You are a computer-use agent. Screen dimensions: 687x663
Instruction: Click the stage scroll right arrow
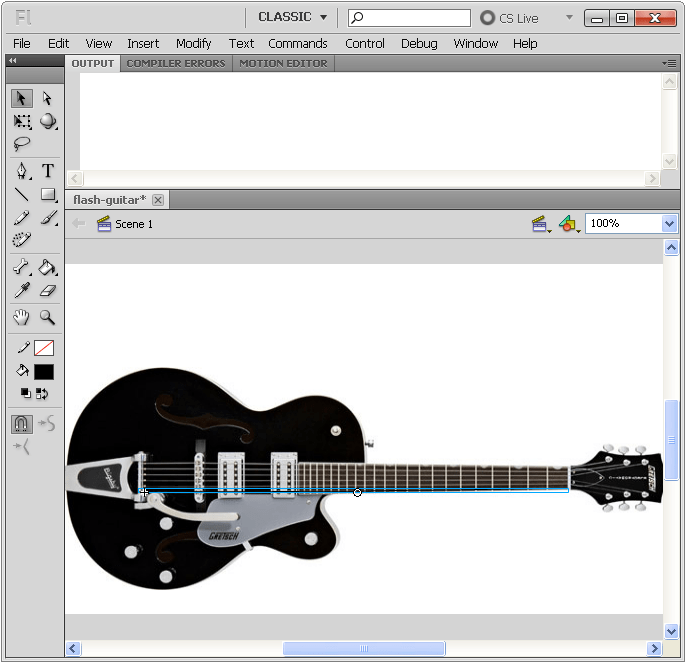pos(654,648)
